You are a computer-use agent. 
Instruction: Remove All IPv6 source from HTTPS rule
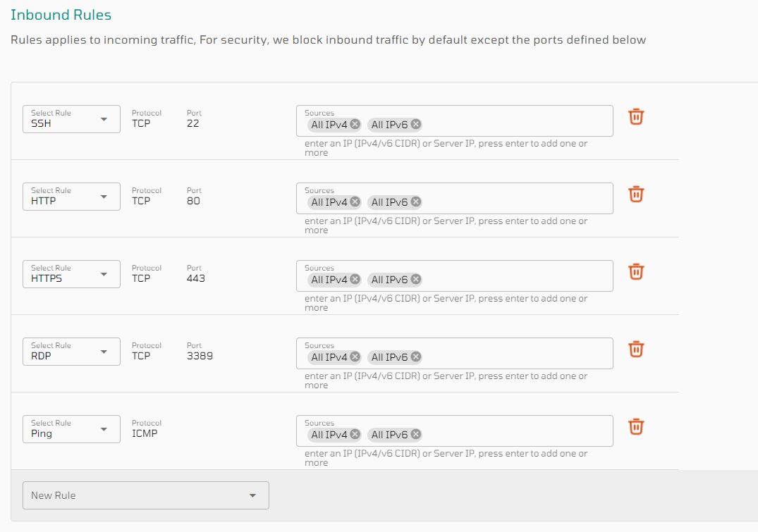415,279
